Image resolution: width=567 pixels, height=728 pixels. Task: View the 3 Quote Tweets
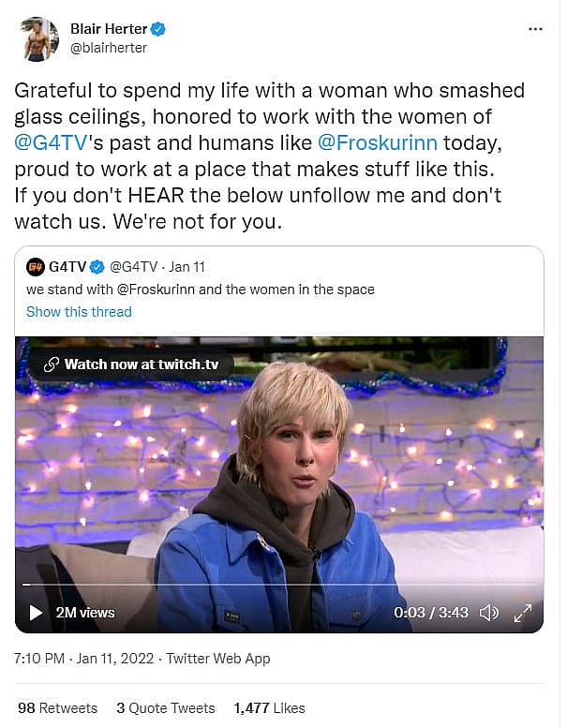(x=166, y=707)
